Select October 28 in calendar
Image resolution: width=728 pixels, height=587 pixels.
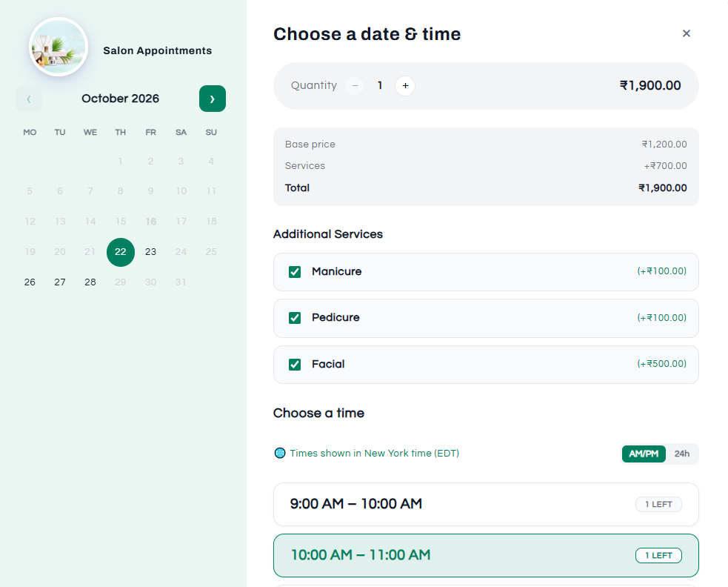coord(90,282)
